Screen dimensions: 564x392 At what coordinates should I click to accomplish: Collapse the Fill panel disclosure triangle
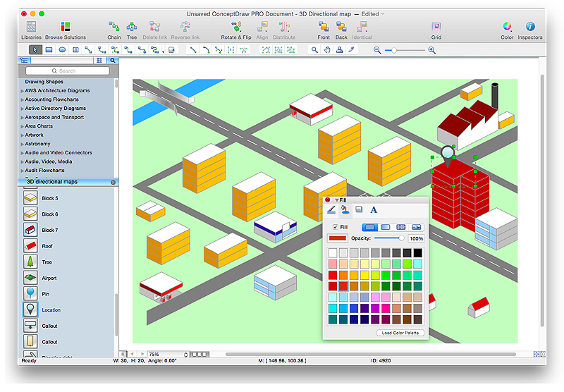(x=336, y=200)
